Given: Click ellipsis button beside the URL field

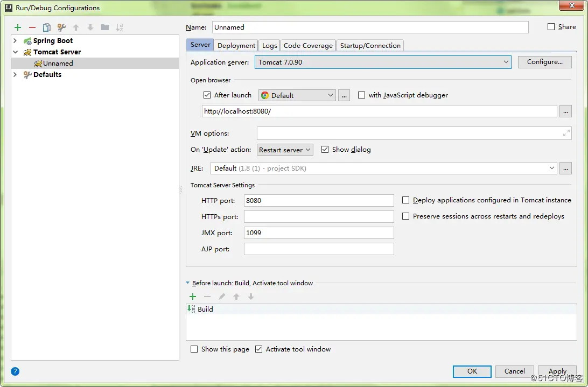Looking at the screenshot, I should pos(565,111).
